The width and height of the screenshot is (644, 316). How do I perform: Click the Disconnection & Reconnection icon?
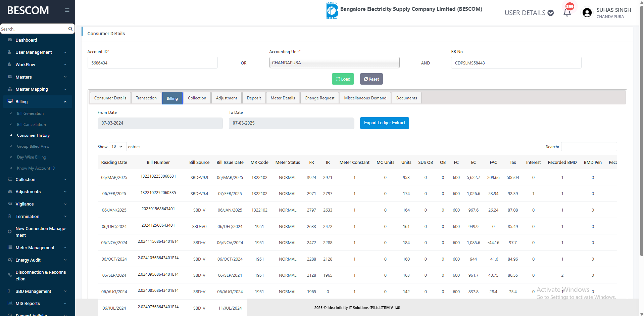(9, 275)
